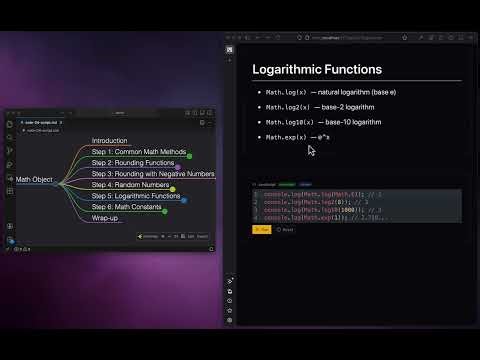
Task: Select the open markdown file tab
Action: point(40,123)
